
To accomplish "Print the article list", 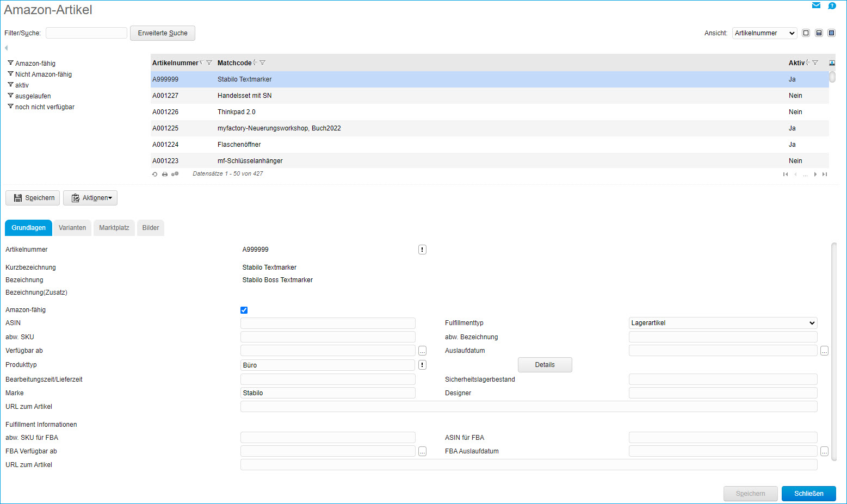I will tap(164, 173).
